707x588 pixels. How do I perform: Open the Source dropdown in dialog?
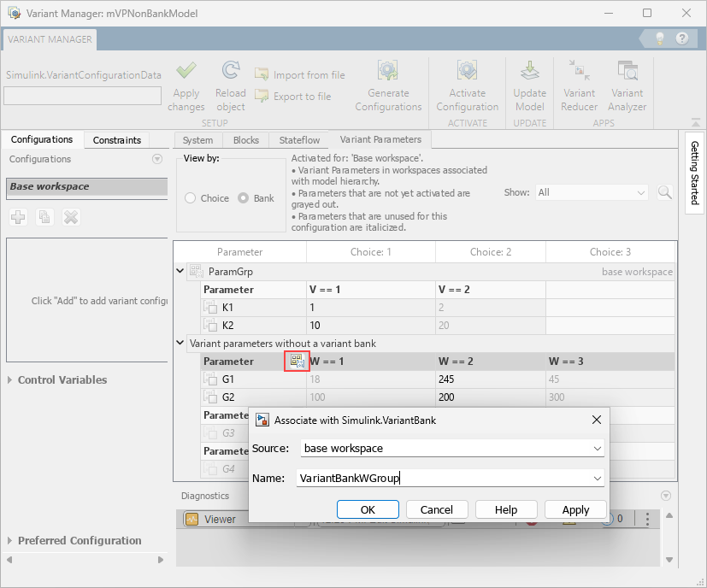tap(597, 448)
